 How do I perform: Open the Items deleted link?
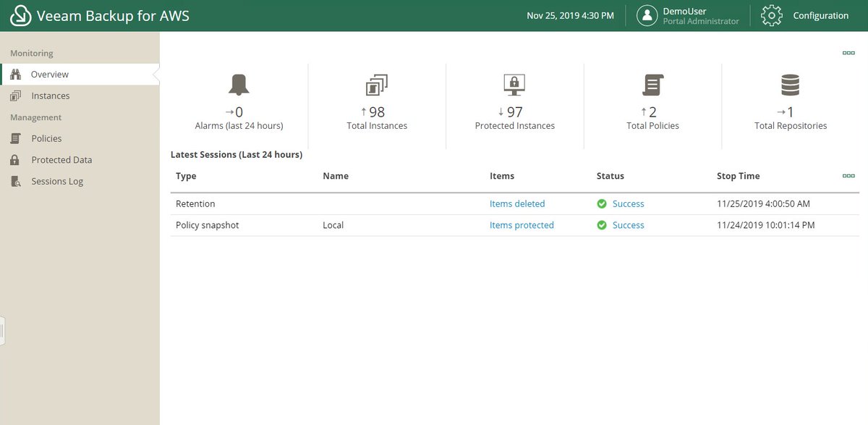point(517,204)
